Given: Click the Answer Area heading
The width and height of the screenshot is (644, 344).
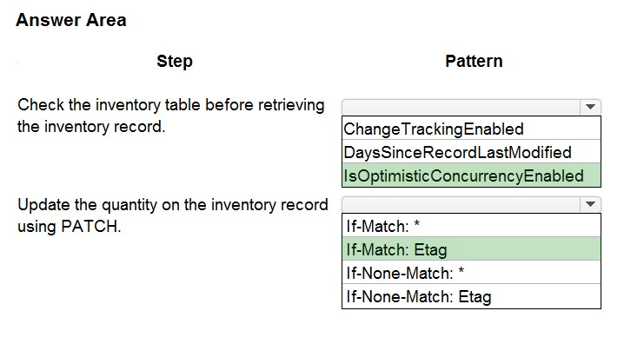Looking at the screenshot, I should coord(71,20).
